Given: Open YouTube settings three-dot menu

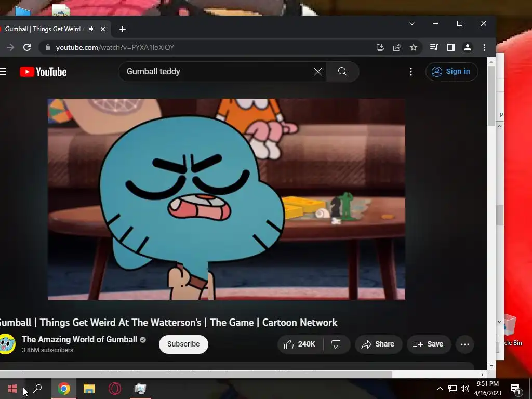Looking at the screenshot, I should pos(411,72).
